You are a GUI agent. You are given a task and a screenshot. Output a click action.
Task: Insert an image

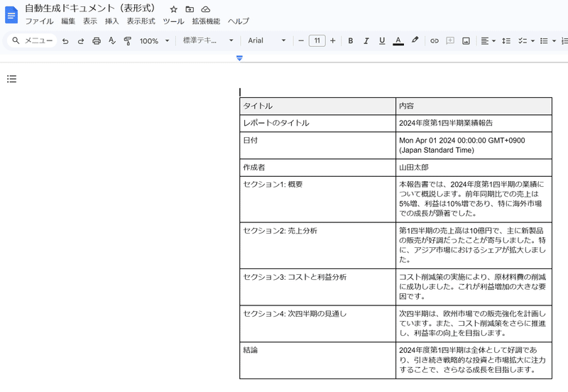coord(466,40)
